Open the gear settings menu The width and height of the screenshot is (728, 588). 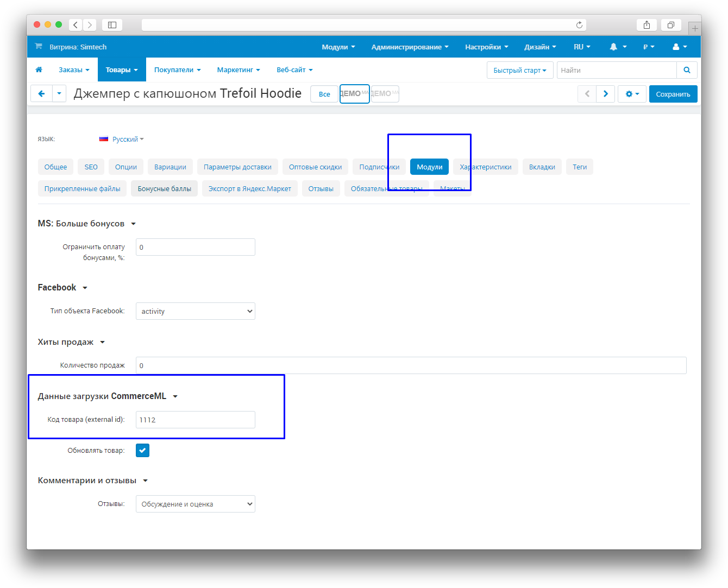[x=632, y=94]
